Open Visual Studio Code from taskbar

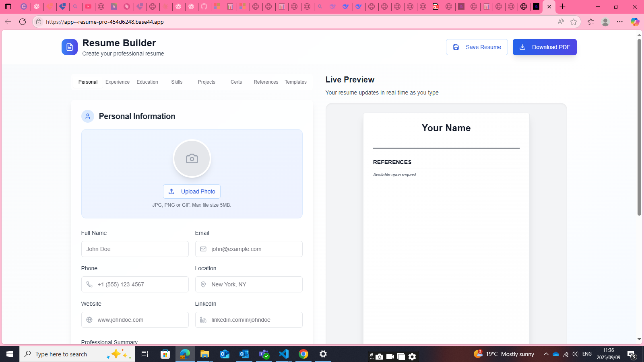pos(284,354)
